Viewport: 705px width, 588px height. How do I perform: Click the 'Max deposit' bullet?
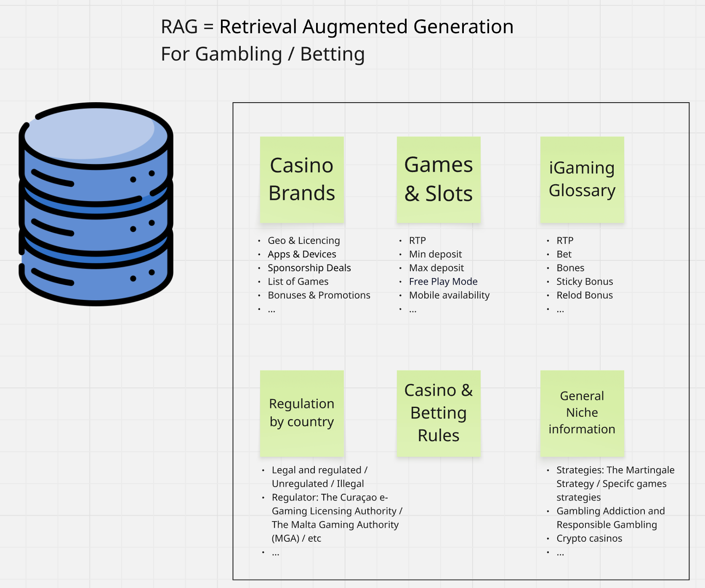436,268
